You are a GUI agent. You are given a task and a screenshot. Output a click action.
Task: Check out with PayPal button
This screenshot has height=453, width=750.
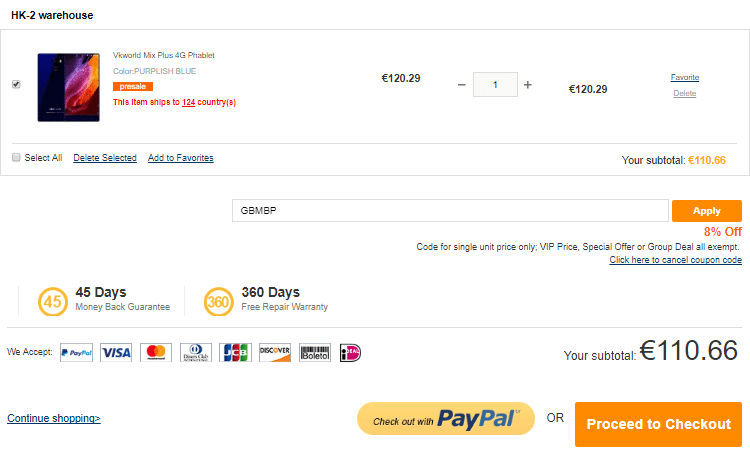pos(446,419)
